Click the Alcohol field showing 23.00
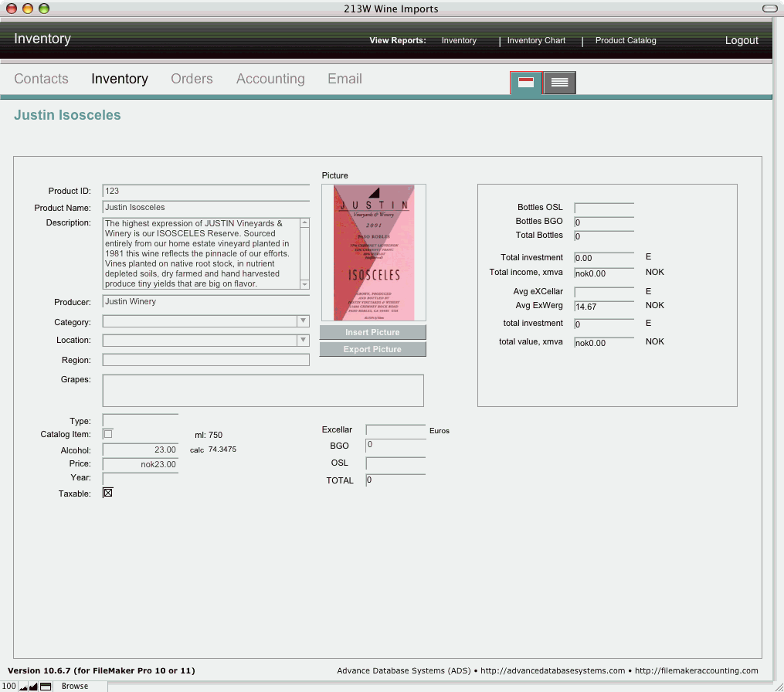The image size is (784, 692). pyautogui.click(x=141, y=450)
